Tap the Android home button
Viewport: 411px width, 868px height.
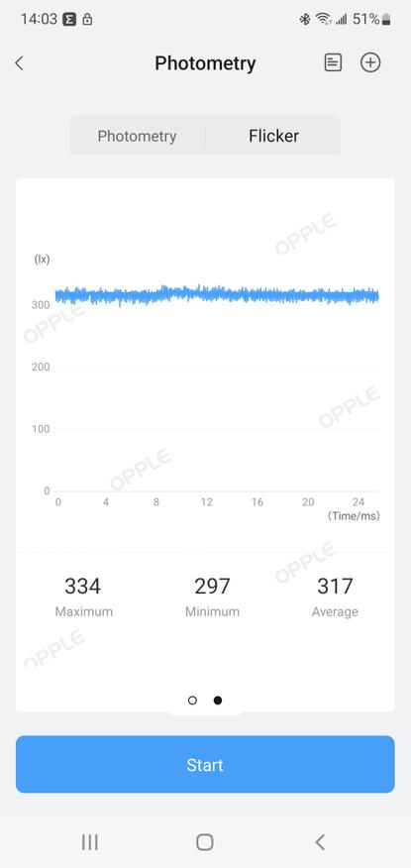coord(205,842)
